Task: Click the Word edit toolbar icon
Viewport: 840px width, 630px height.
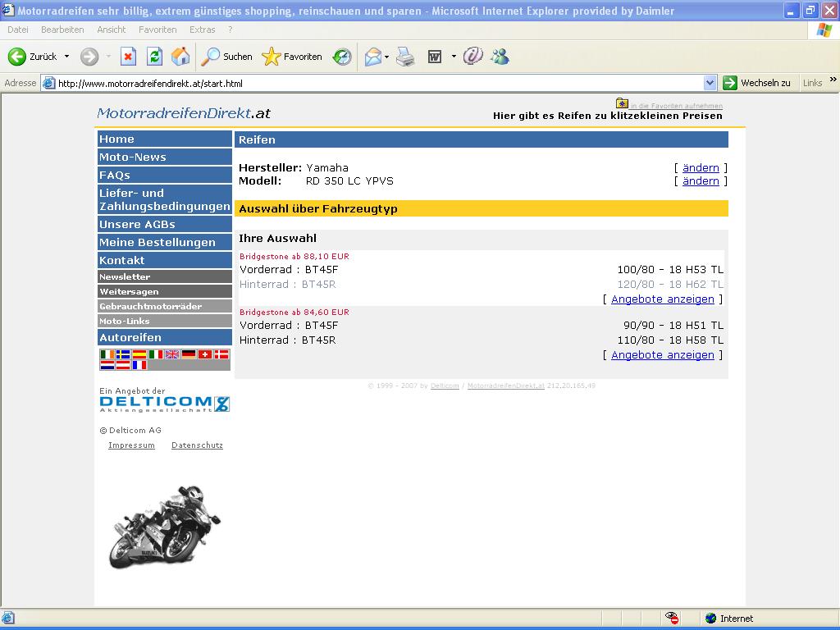Action: coord(435,57)
